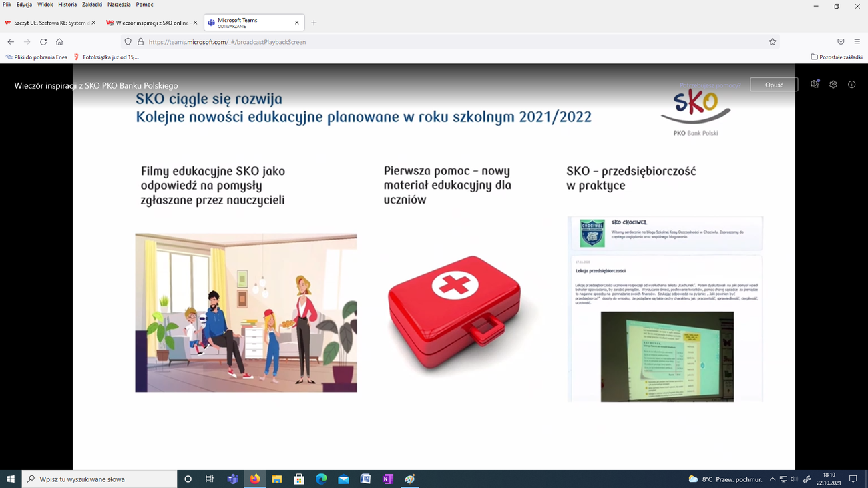Click the browser forward arrow
The height and width of the screenshot is (488, 868).
click(x=27, y=41)
